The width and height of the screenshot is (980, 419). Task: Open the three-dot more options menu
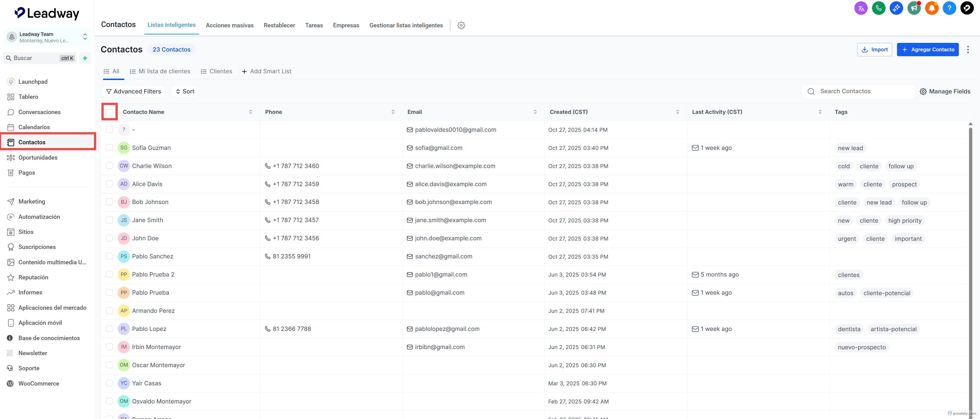pos(968,50)
